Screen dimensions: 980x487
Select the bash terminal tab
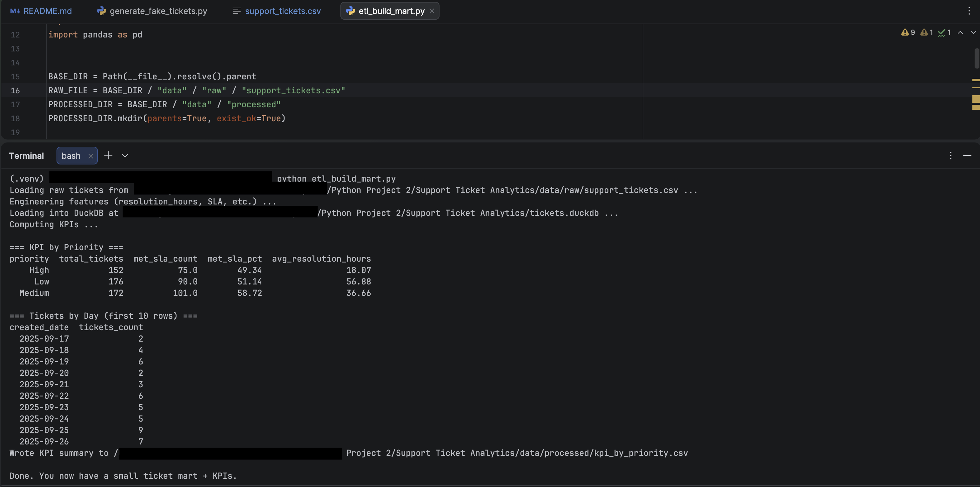click(71, 155)
